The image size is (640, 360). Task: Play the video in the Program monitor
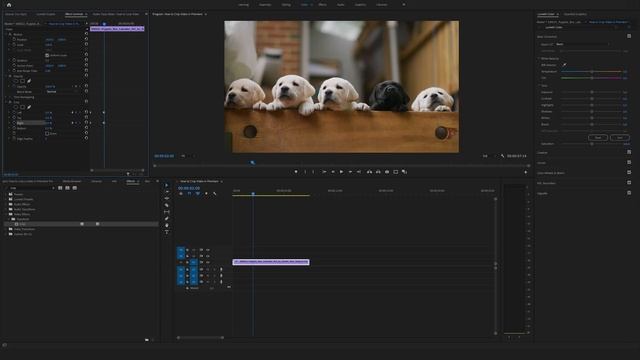[342, 172]
